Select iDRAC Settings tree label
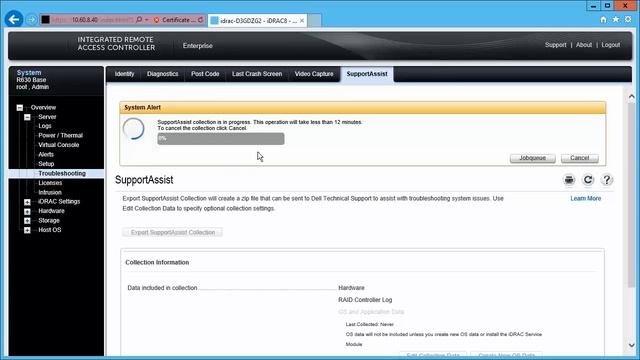Screen dimensions: 640x360 tap(59, 202)
